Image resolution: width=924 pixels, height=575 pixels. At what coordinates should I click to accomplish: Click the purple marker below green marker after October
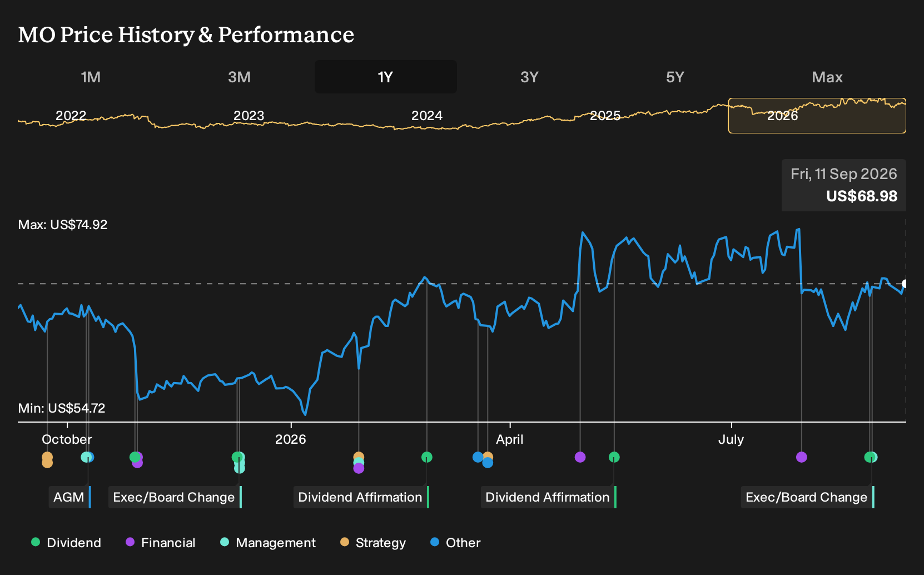[x=138, y=463]
